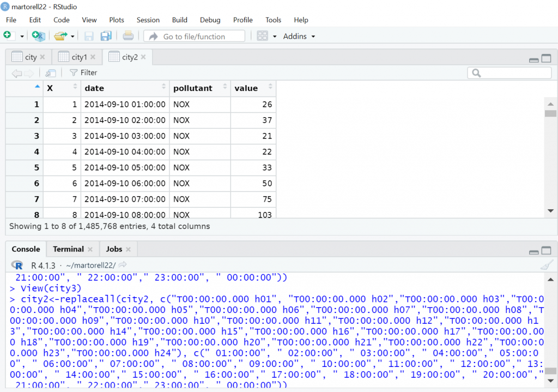Focus the Go to file/function field
This screenshot has width=558, height=392.
point(195,37)
